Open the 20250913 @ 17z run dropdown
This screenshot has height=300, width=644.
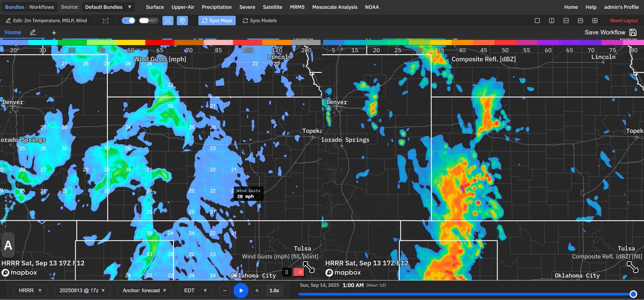tap(83, 290)
